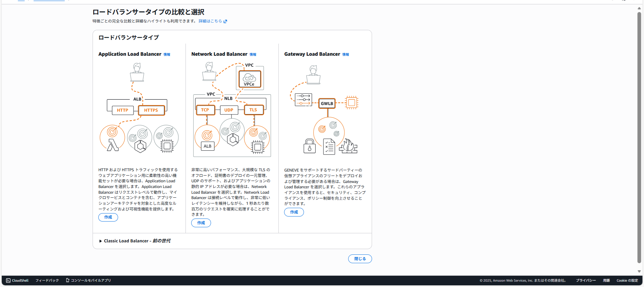Viewport: 644px width, 287px height.
Task: Expand the Classic Load Balancer section
Action: click(x=101, y=241)
